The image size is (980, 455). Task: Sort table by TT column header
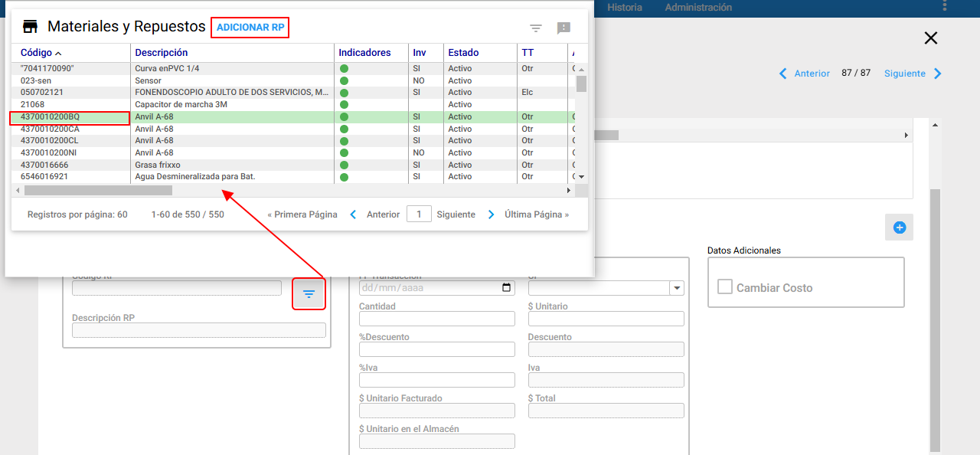[528, 53]
